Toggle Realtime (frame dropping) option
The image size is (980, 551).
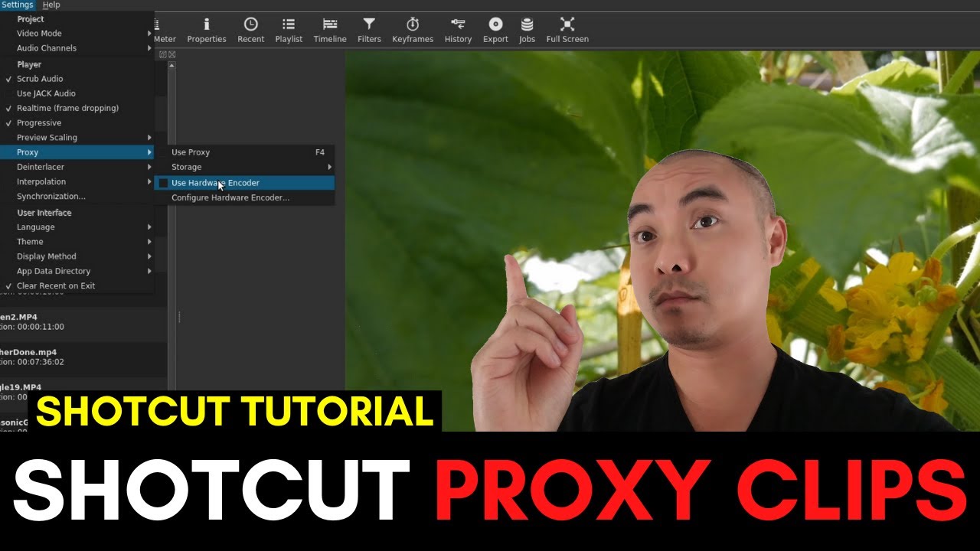(77, 108)
